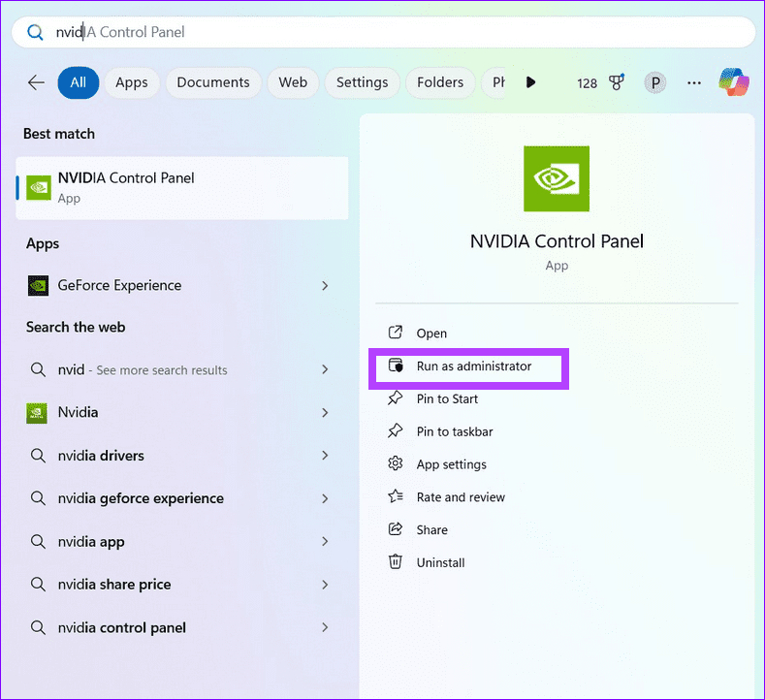Select Pin to Start
This screenshot has width=765, height=700.
coord(447,398)
